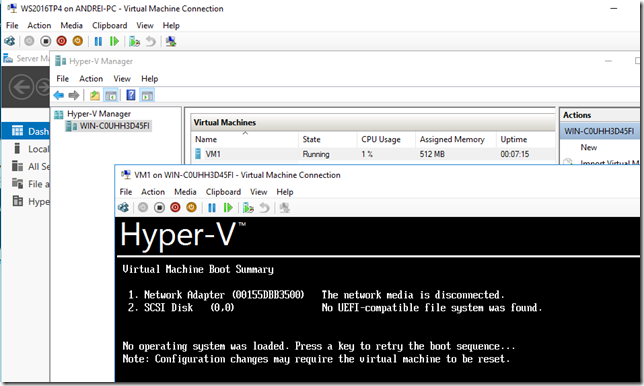Click Ctrl+Alt+Delete icon in WS2016TP4 toolbar

click(9, 41)
